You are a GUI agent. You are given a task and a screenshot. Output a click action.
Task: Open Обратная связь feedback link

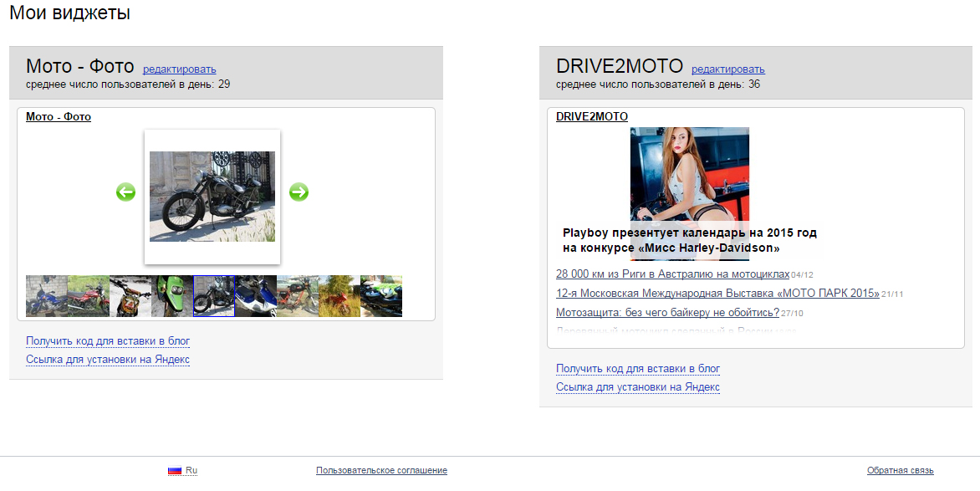point(900,470)
